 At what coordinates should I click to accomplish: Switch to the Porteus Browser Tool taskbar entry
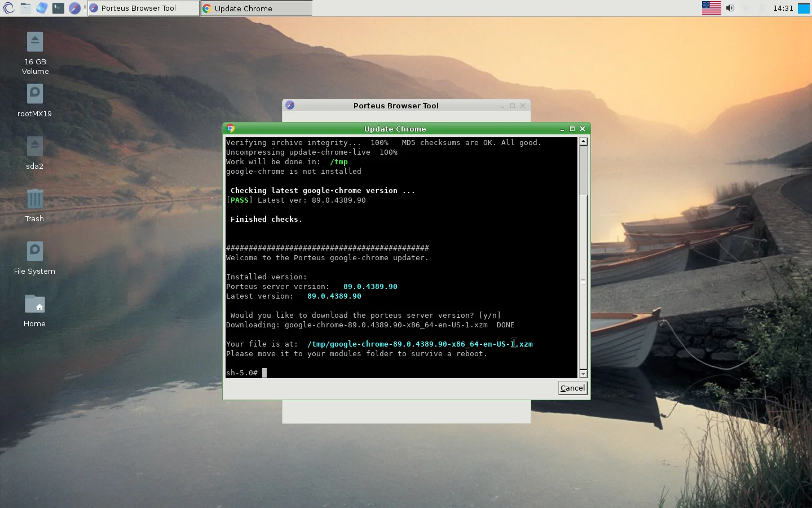[143, 8]
